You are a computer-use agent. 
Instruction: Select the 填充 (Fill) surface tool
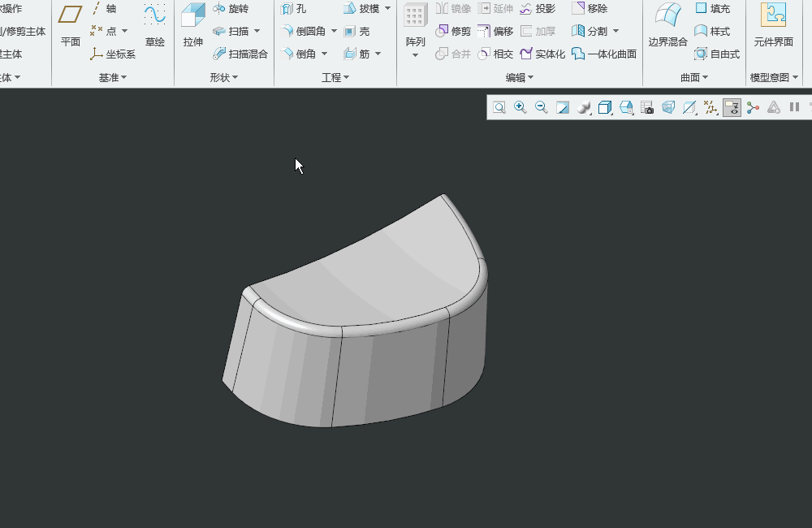click(713, 9)
